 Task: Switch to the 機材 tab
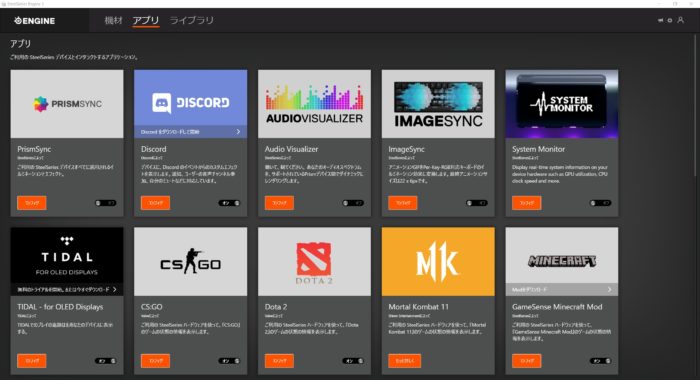113,20
